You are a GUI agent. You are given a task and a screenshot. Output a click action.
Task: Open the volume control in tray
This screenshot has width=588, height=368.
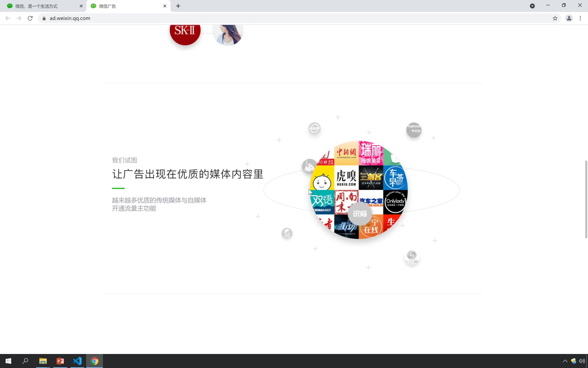582,361
